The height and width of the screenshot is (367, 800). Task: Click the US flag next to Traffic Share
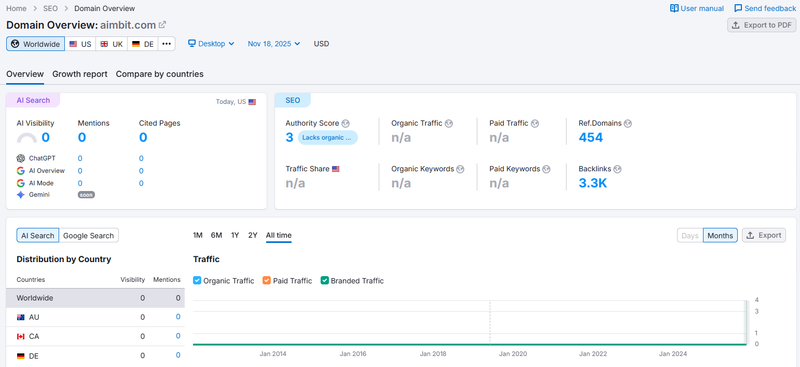click(336, 169)
